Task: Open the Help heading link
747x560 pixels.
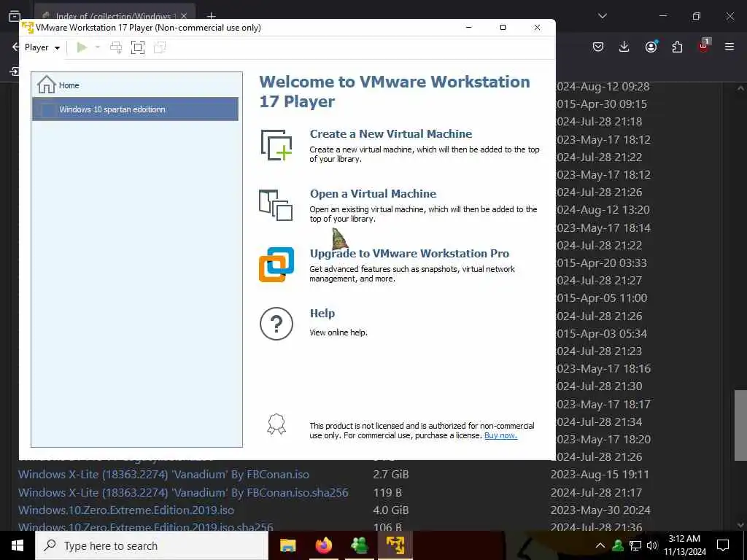Action: [x=322, y=314]
